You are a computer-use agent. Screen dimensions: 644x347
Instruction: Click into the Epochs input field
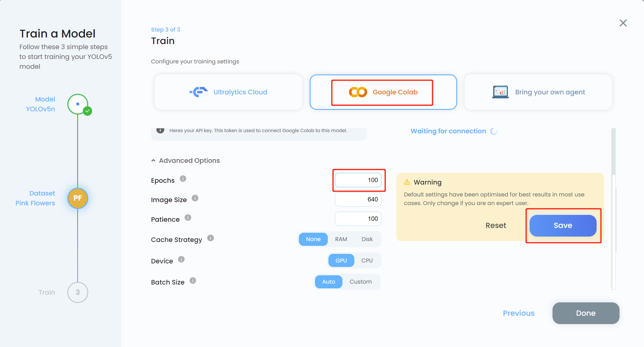click(358, 180)
